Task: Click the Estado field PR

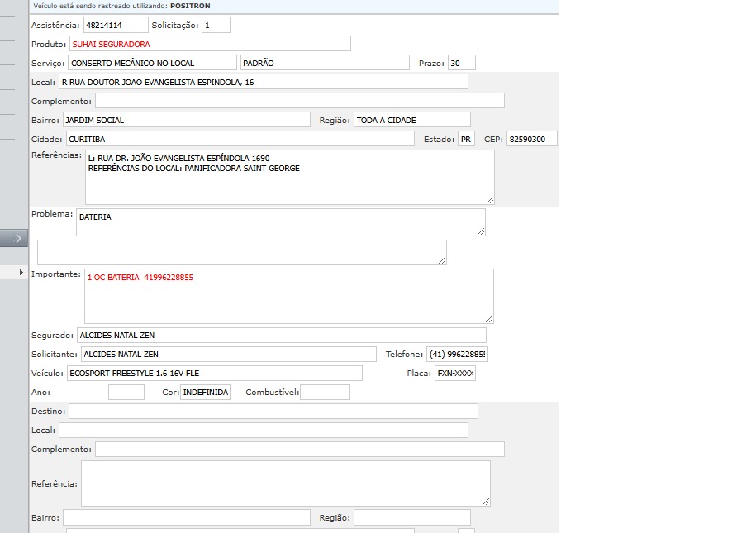Action: (466, 139)
